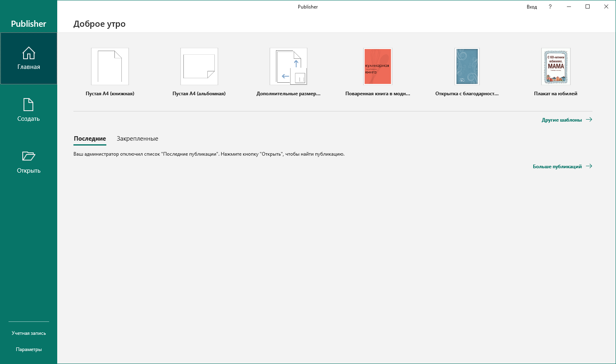616x364 pixels.
Task: Click the Другие шаблоны link
Action: coord(562,120)
